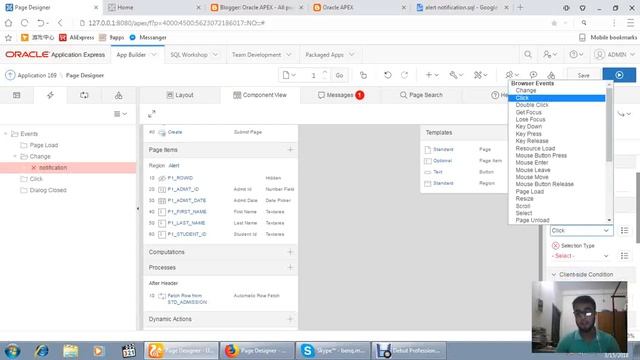
Task: Switch to the Page Search tab
Action: point(421,95)
